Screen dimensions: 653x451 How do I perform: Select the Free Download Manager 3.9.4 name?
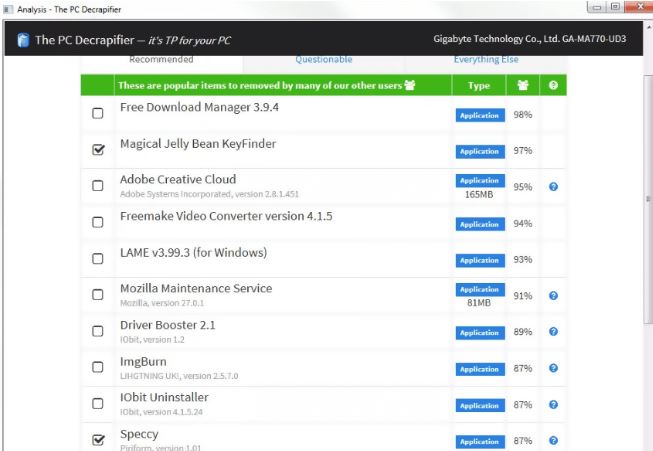199,107
